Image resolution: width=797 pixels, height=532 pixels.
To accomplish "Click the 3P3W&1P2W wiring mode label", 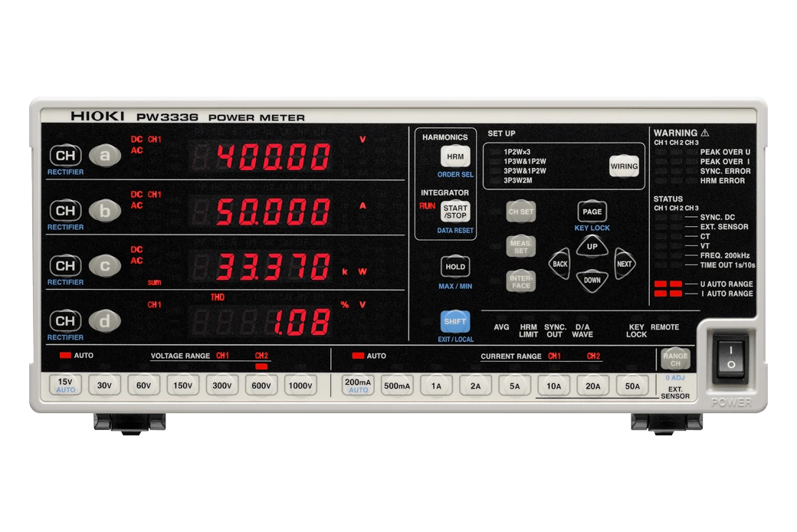I will (524, 171).
